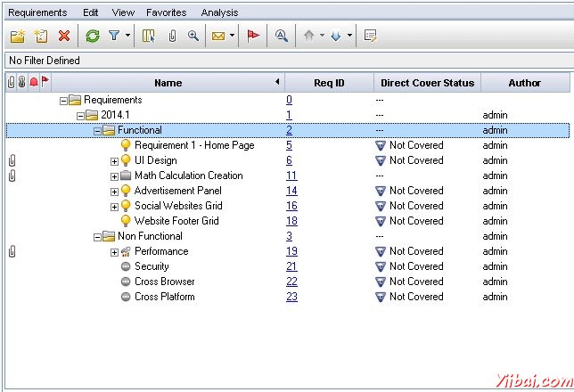Click the New Folder toolbar icon
The width and height of the screenshot is (574, 392).
[17, 36]
